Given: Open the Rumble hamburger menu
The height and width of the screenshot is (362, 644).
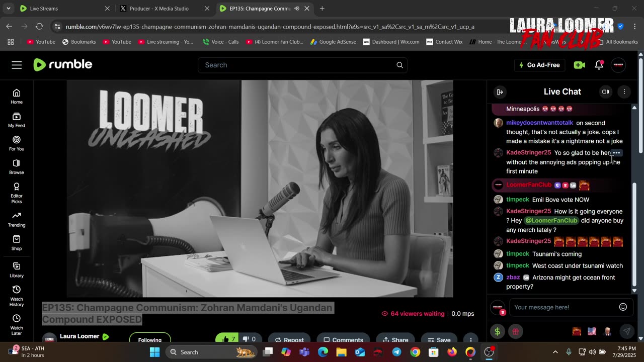Looking at the screenshot, I should (17, 65).
